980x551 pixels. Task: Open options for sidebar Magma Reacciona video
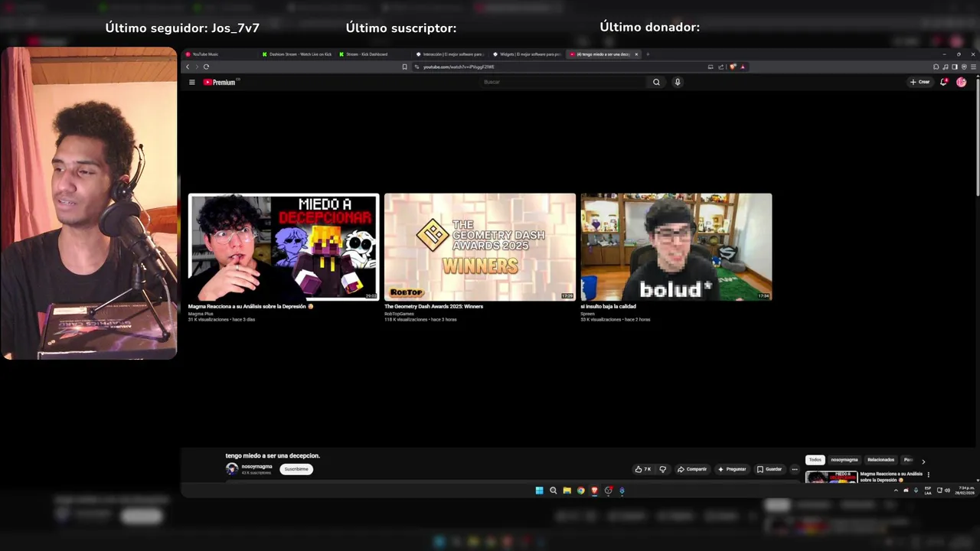(929, 474)
